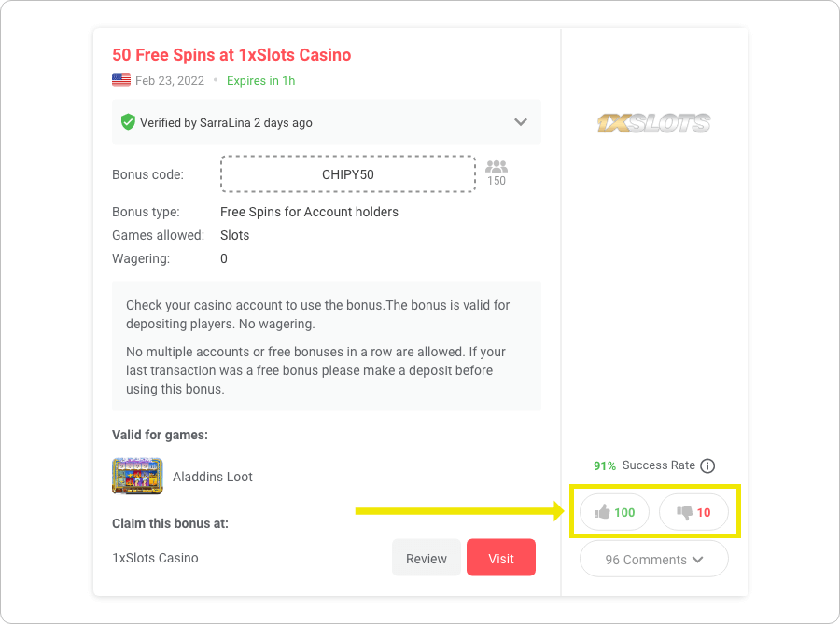840x624 pixels.
Task: Click the 1xSlots logo
Action: tap(653, 123)
